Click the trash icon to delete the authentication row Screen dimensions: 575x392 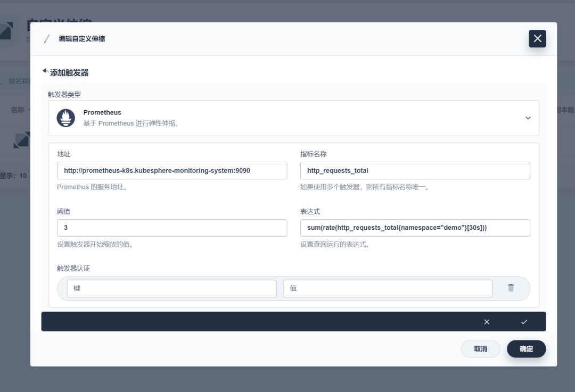pyautogui.click(x=511, y=288)
